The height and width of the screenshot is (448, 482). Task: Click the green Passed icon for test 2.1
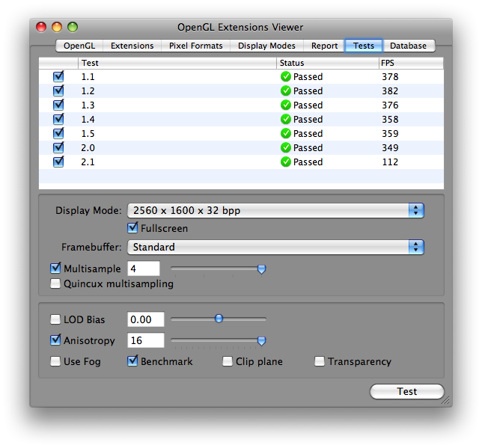pyautogui.click(x=286, y=162)
